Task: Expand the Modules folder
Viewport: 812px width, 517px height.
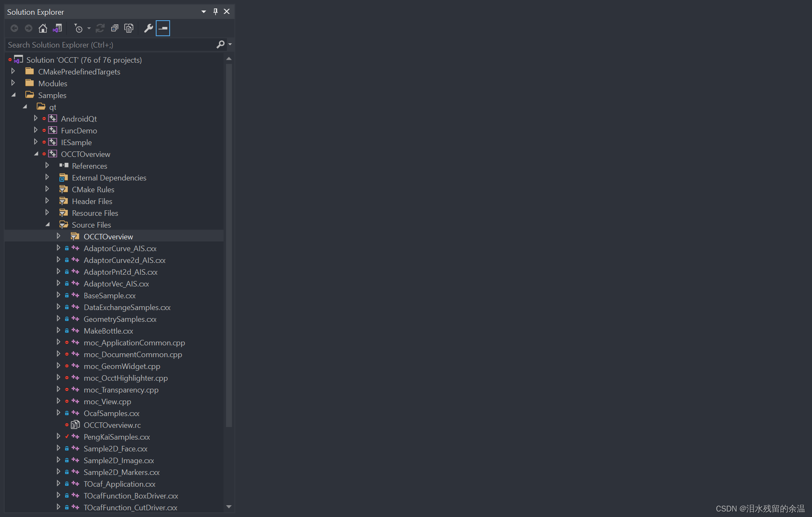Action: 13,83
